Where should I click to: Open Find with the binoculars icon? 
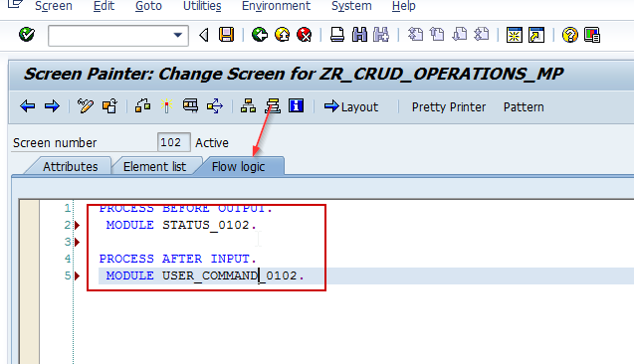click(359, 35)
